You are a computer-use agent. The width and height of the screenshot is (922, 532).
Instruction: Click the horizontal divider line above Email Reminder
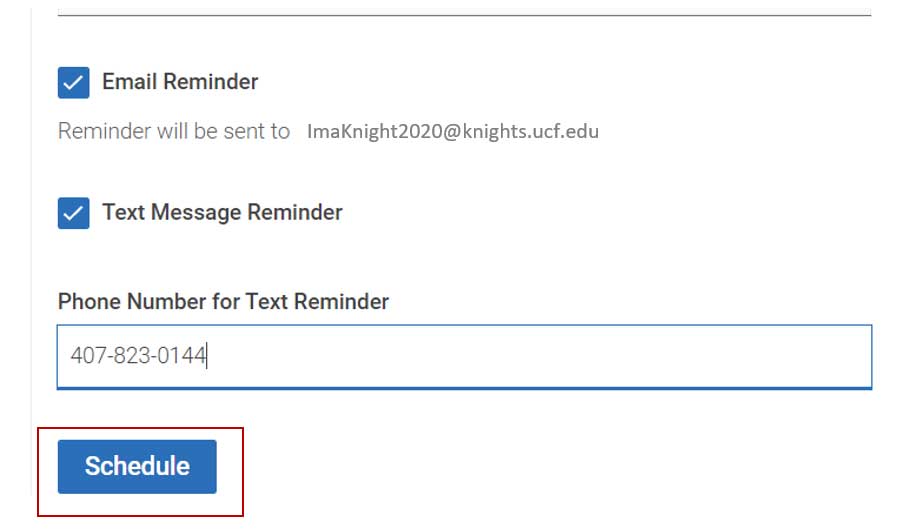pos(465,14)
